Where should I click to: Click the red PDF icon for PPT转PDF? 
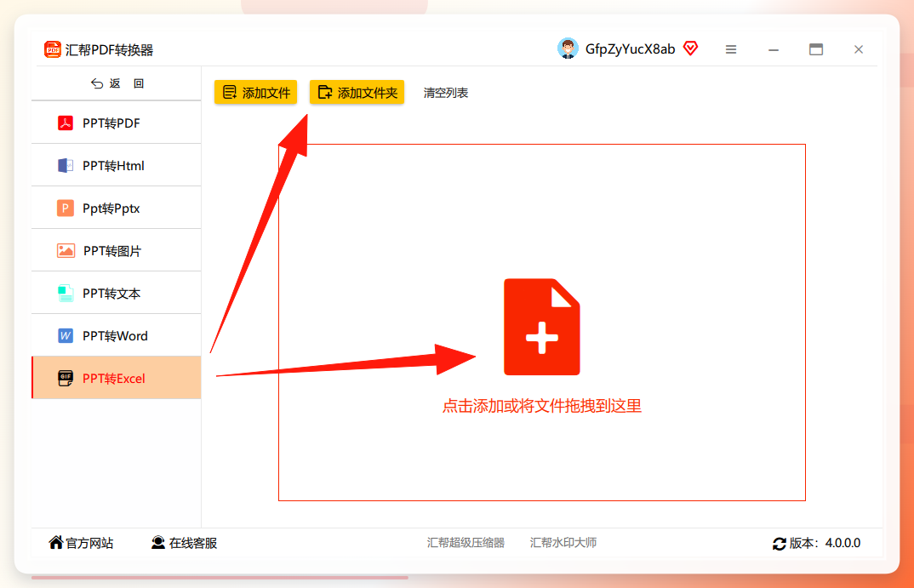click(66, 123)
